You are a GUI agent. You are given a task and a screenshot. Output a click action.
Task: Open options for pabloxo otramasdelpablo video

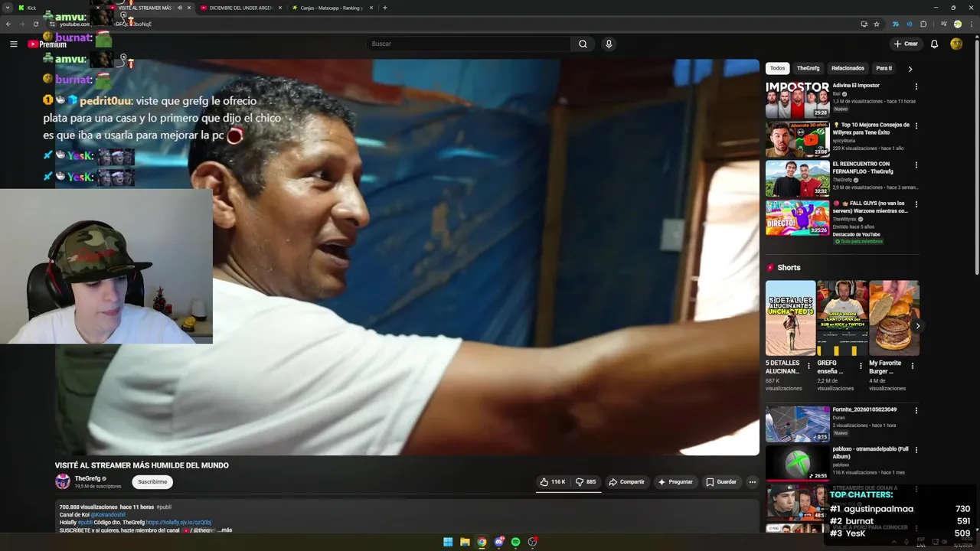click(x=916, y=450)
